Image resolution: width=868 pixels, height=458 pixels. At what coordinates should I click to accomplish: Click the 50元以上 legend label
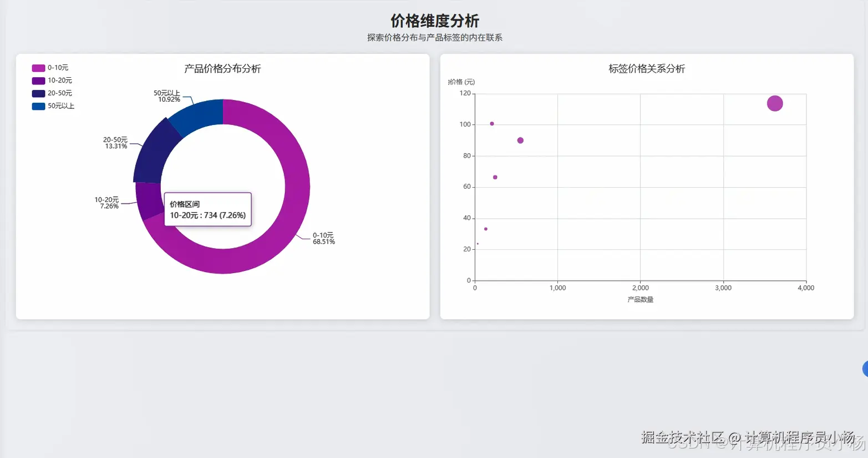pos(61,106)
